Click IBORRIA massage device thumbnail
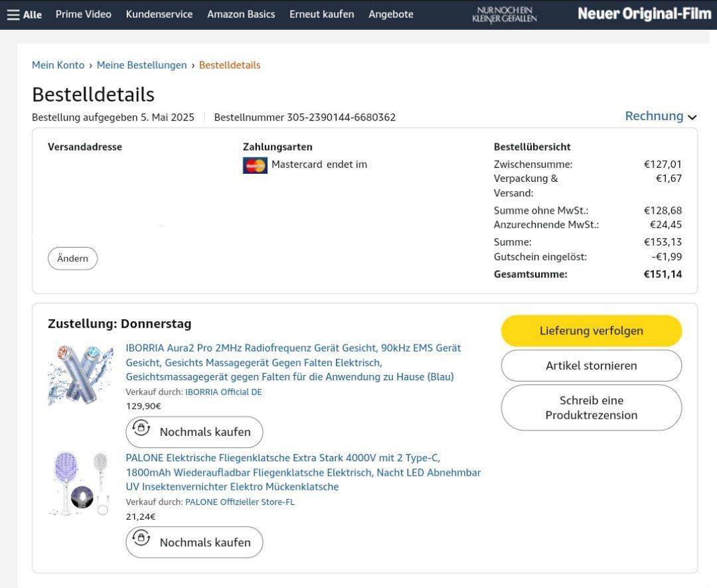717x588 pixels. (80, 374)
